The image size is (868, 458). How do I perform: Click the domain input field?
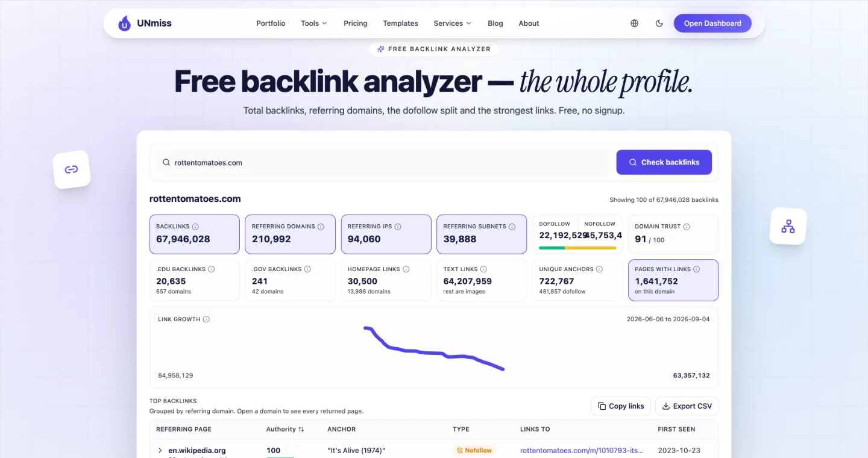coord(383,163)
